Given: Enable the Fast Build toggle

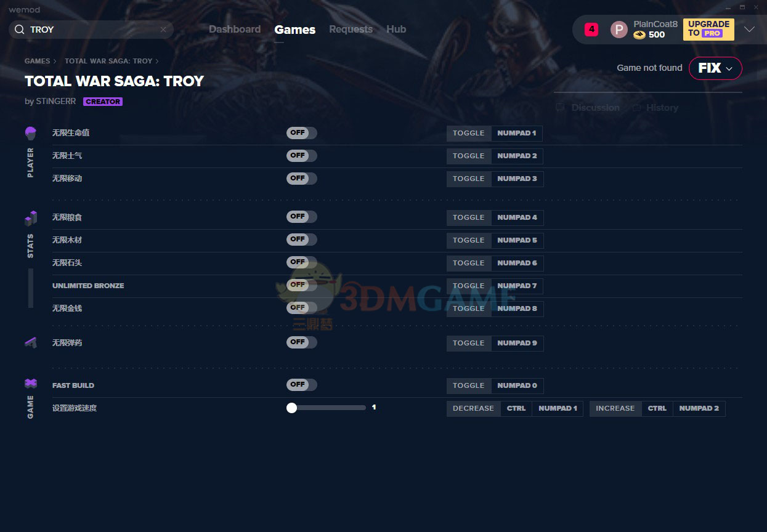Looking at the screenshot, I should (x=301, y=385).
